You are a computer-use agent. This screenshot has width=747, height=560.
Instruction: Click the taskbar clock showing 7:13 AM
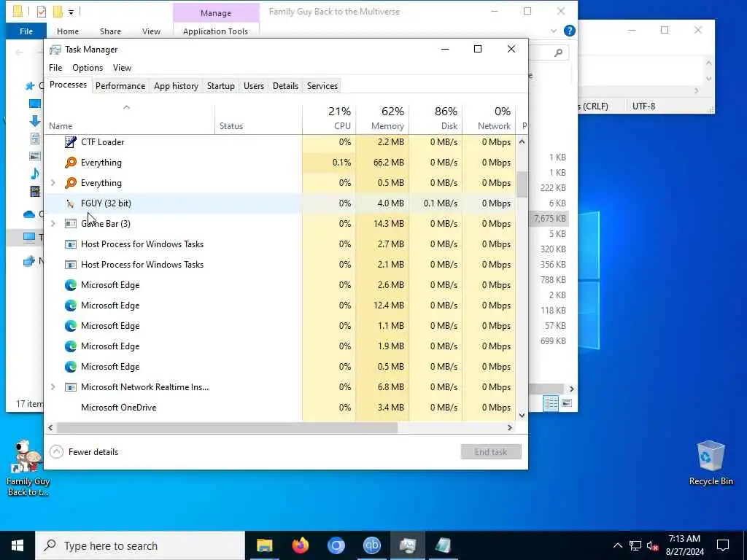684,545
